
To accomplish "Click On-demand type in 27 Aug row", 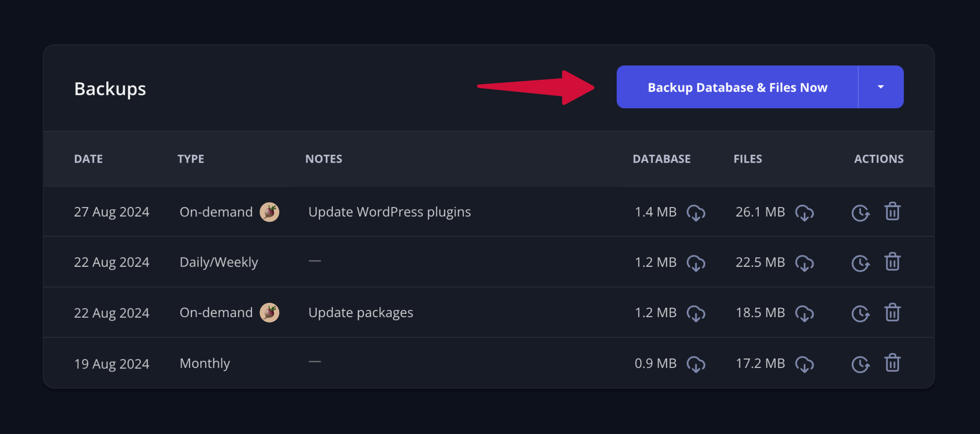I will point(216,212).
